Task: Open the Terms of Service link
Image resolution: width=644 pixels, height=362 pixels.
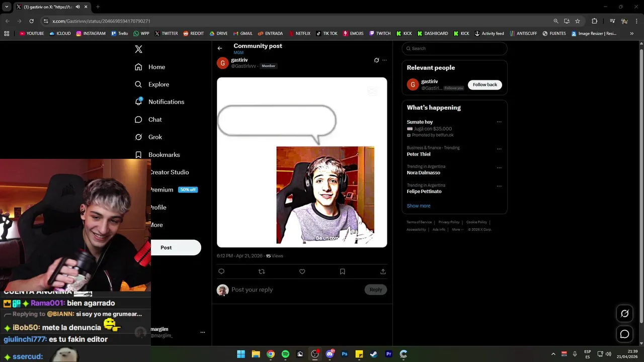Action: pos(419,222)
